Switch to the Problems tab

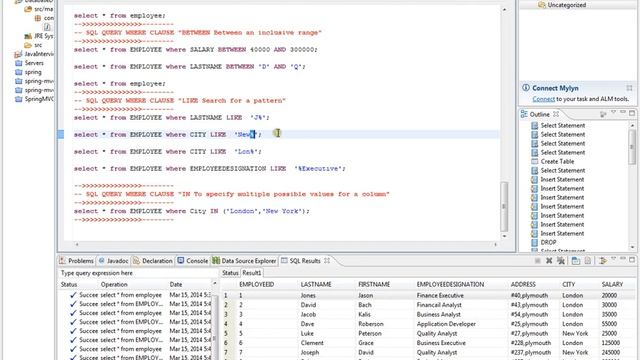[x=76, y=260]
